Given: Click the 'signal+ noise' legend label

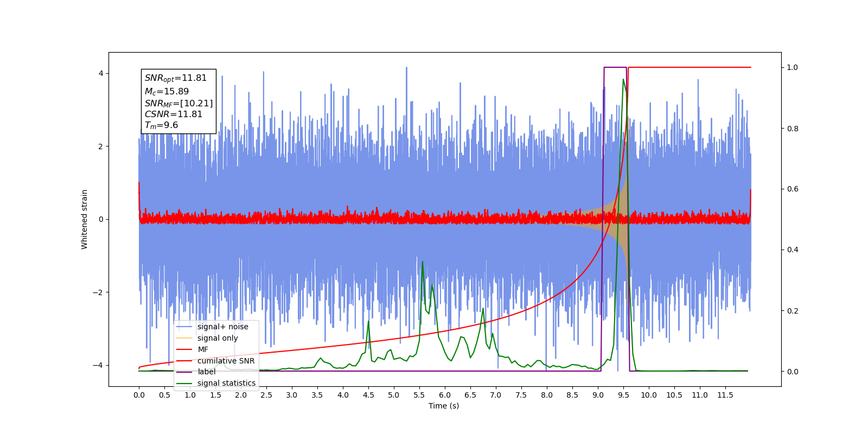Looking at the screenshot, I should coord(222,327).
